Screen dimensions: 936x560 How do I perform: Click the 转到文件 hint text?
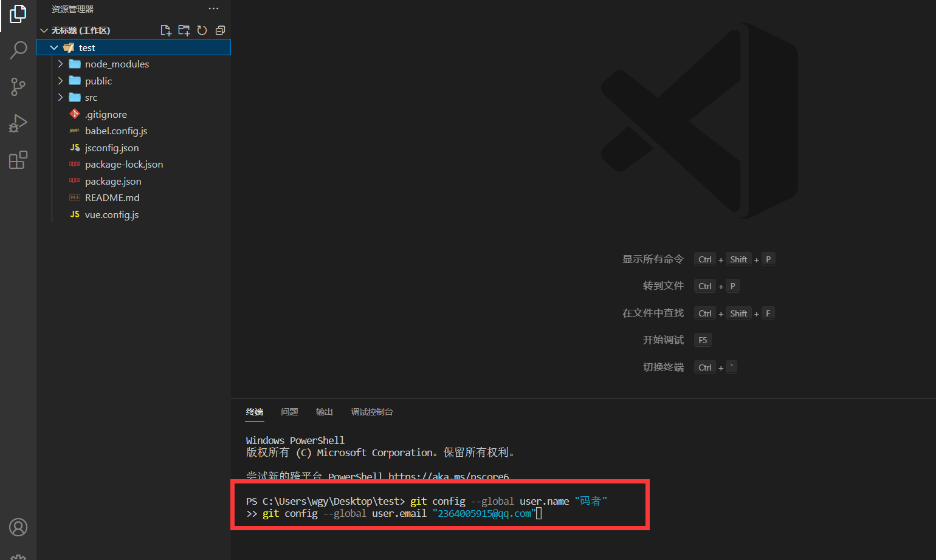pyautogui.click(x=663, y=286)
